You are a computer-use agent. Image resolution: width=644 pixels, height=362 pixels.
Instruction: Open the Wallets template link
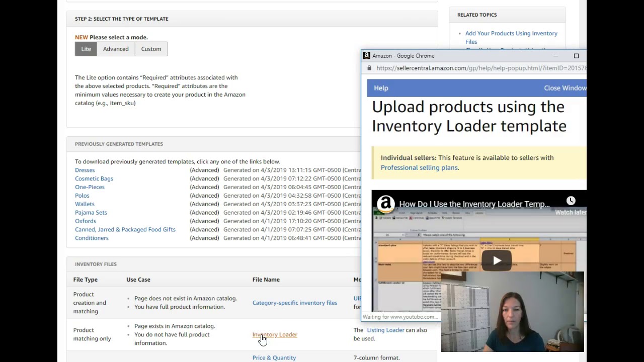pos(85,204)
